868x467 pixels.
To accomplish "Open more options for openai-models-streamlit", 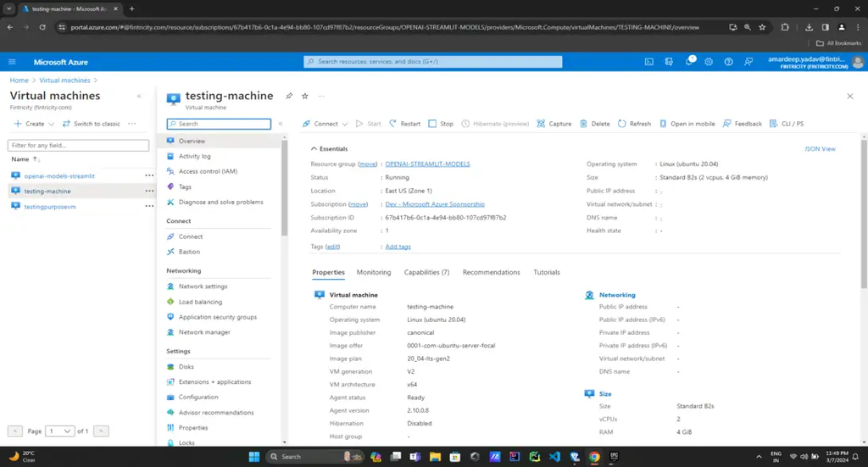I will point(149,176).
